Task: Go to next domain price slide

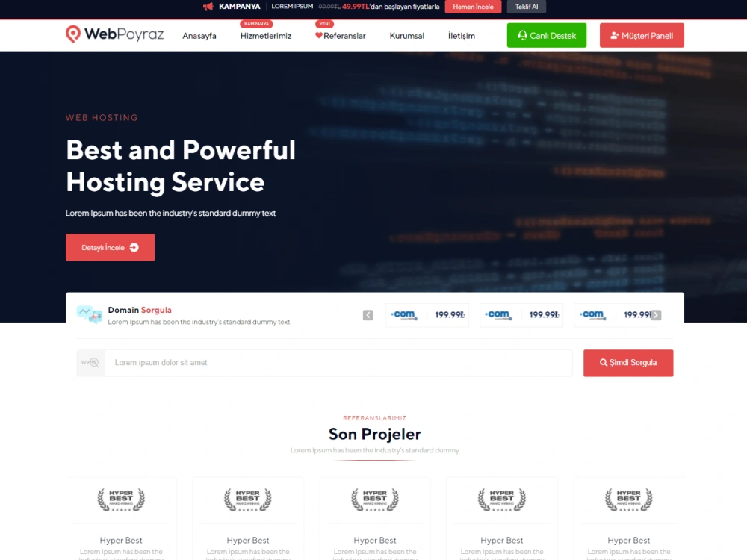Action: [656, 315]
